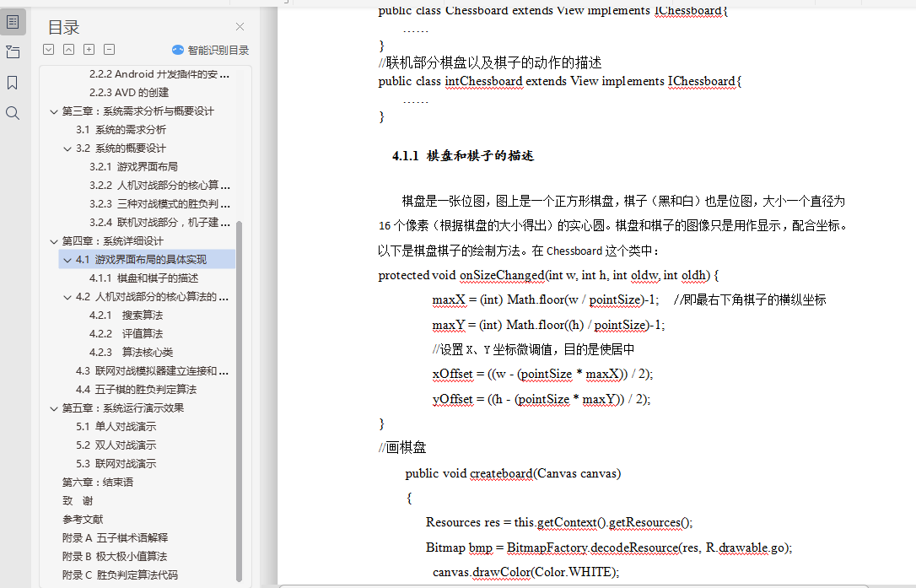
Task: Collapse the 第四章 chapter node
Action: pyautogui.click(x=54, y=241)
